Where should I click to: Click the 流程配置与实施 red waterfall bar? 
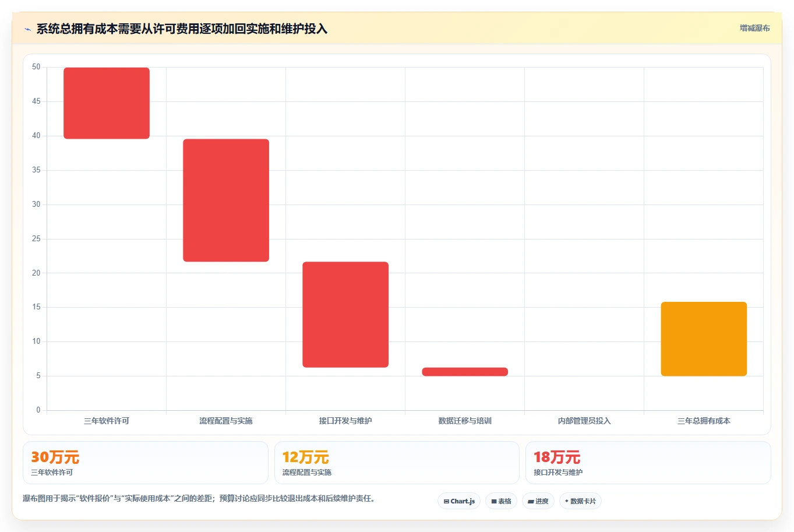click(x=226, y=200)
